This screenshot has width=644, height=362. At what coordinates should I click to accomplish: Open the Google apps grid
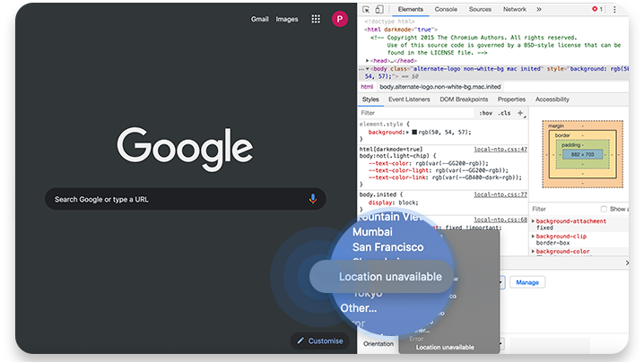click(316, 19)
